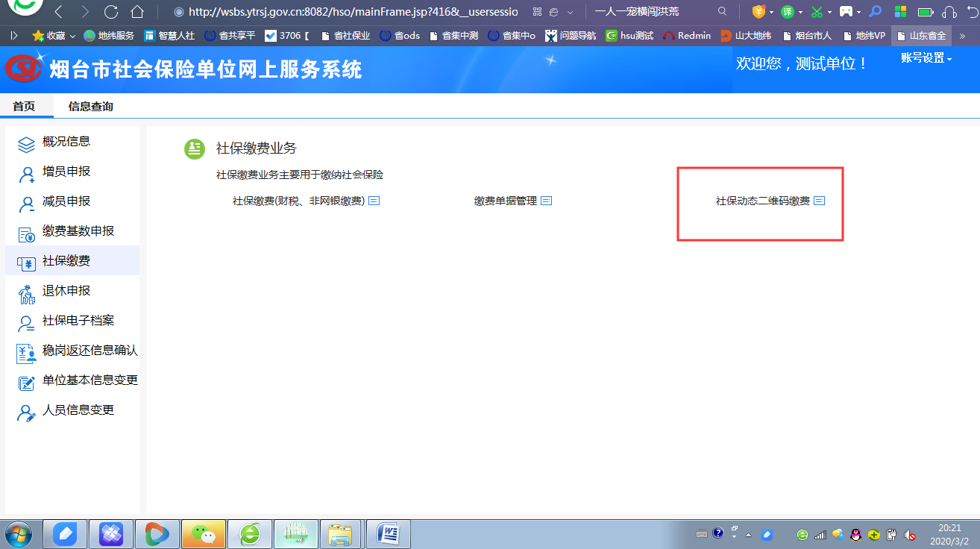The width and height of the screenshot is (980, 549).
Task: Switch to the 首页 tab
Action: point(24,107)
